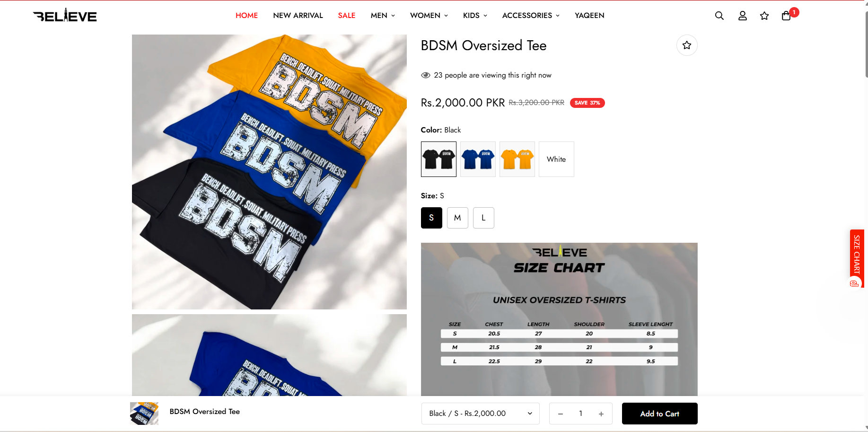
Task: Increase quantity with plus button
Action: coord(601,414)
